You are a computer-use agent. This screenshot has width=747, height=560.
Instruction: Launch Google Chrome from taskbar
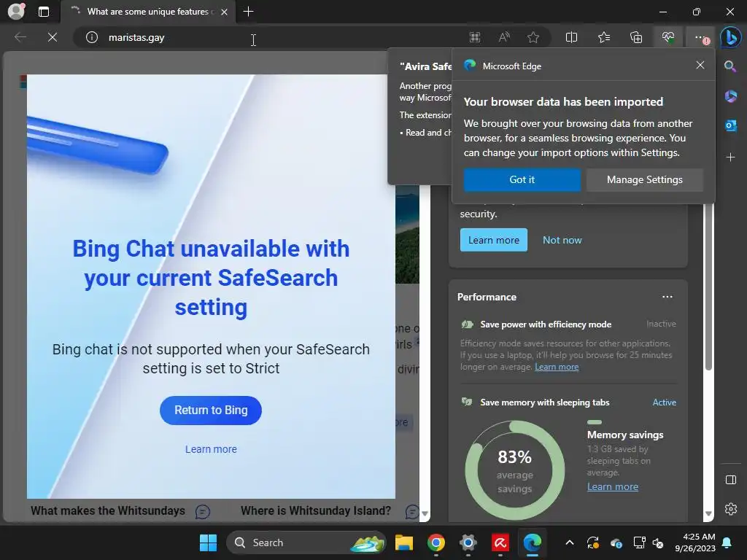pyautogui.click(x=436, y=542)
